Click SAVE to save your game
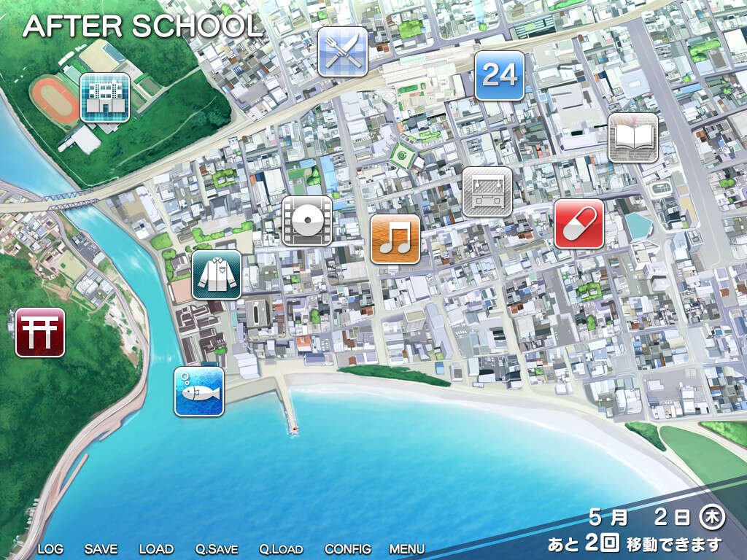747x560 pixels. [101, 548]
